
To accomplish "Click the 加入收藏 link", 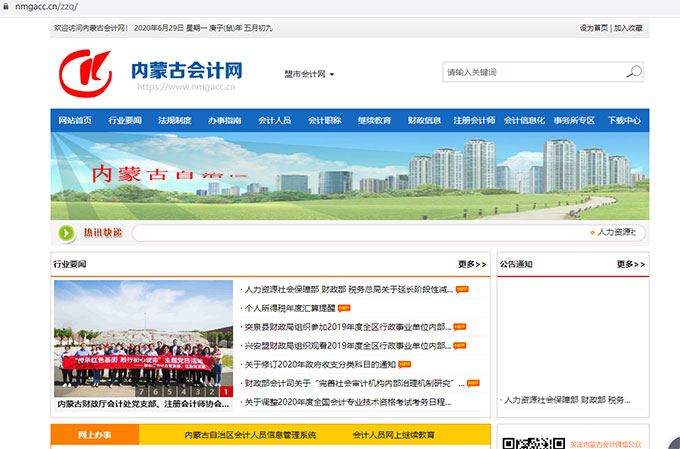I will pyautogui.click(x=629, y=28).
